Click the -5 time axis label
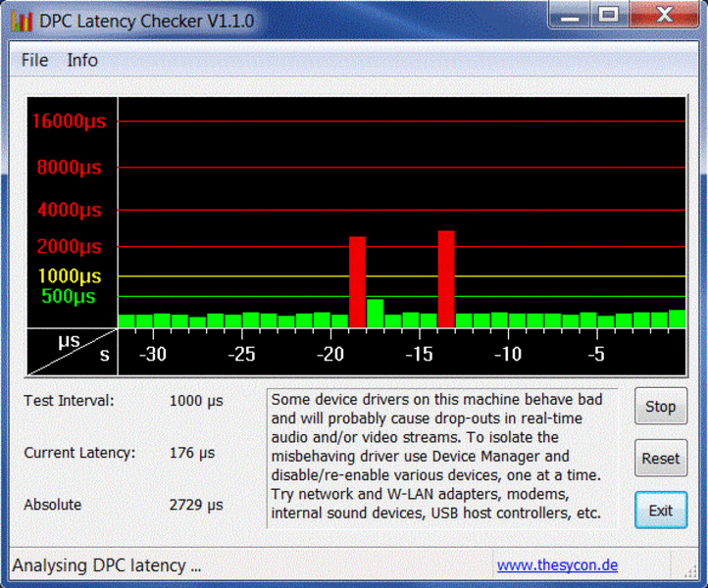Viewport: 708px width, 588px height. (x=596, y=354)
